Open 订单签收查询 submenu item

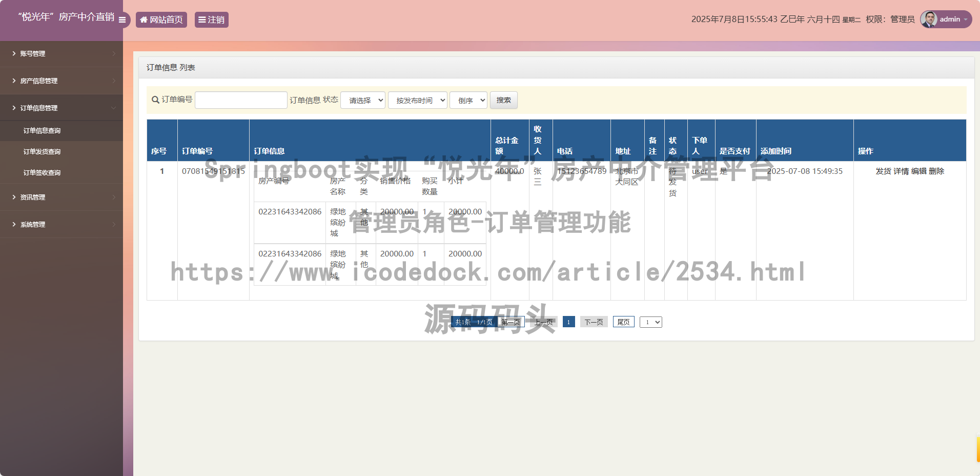(42, 173)
